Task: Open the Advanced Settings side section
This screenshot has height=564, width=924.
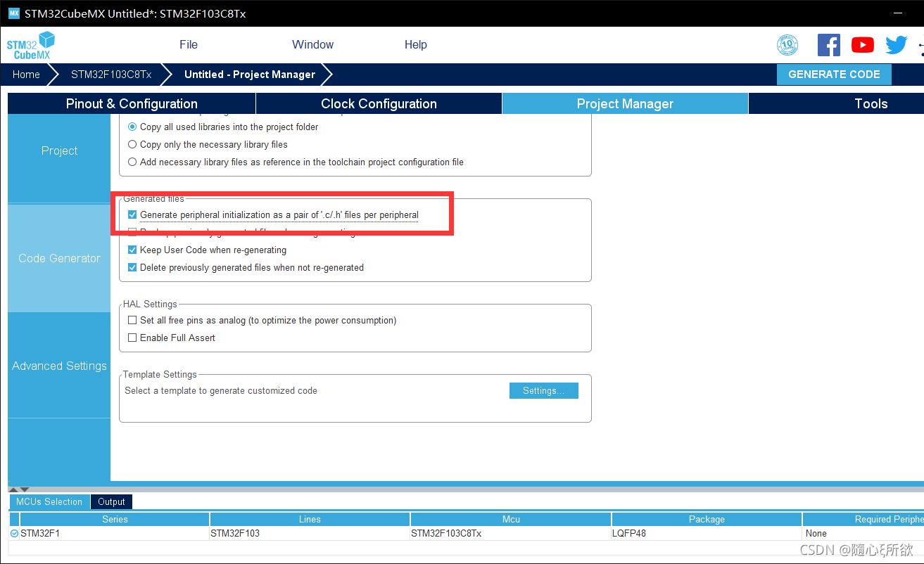Action: point(59,366)
